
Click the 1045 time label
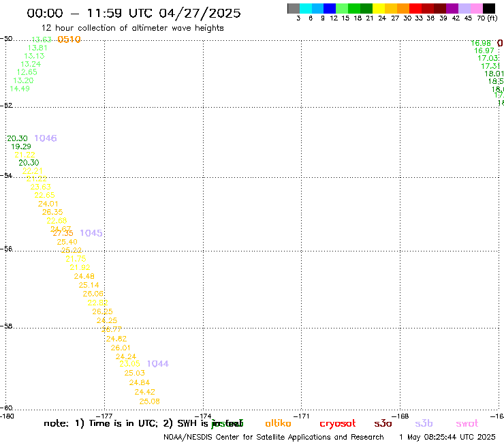coord(91,233)
